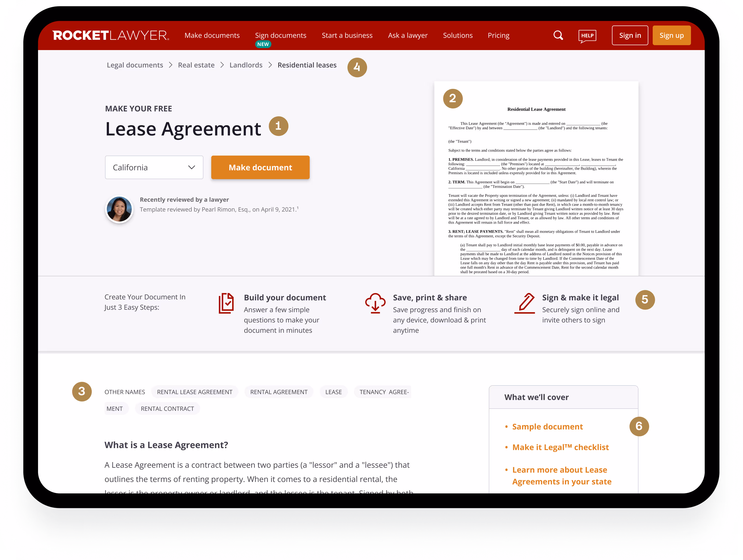Open the Make documents menu
The image size is (743, 560).
click(x=212, y=35)
